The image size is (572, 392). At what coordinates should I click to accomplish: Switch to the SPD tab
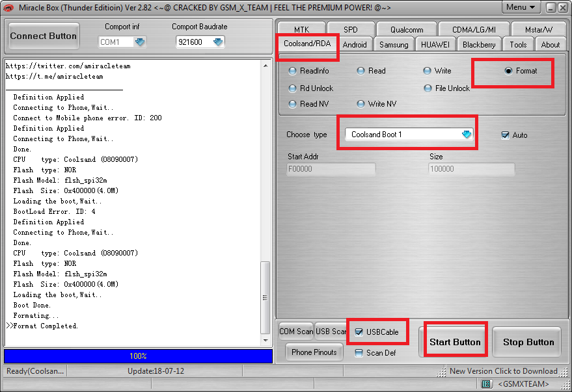tap(351, 29)
